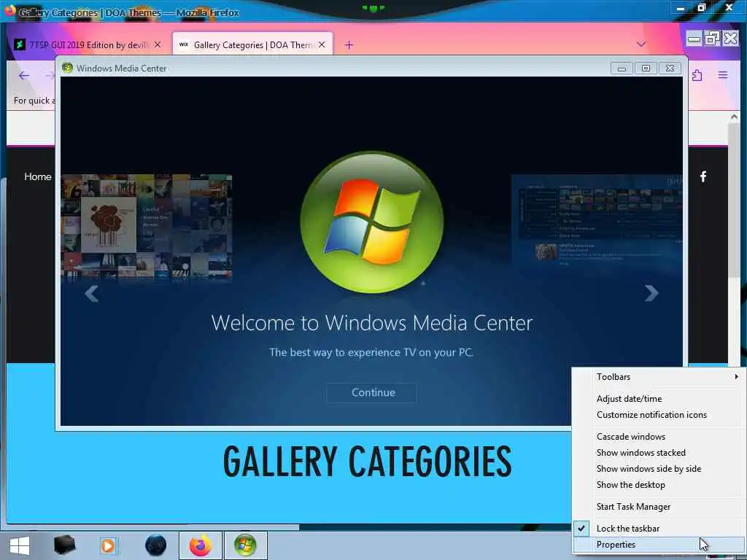Switch to Firefox via taskbar icon
This screenshot has height=560, width=747.
201,545
